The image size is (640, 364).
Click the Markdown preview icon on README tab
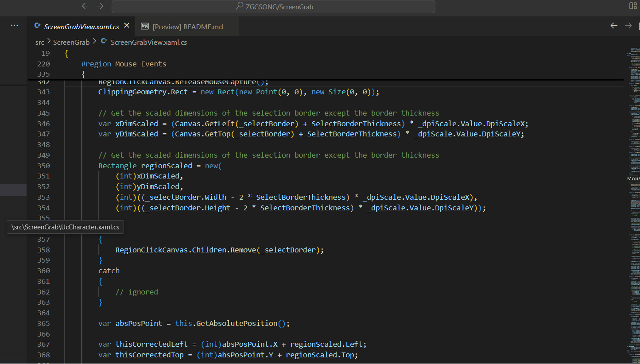pos(145,26)
